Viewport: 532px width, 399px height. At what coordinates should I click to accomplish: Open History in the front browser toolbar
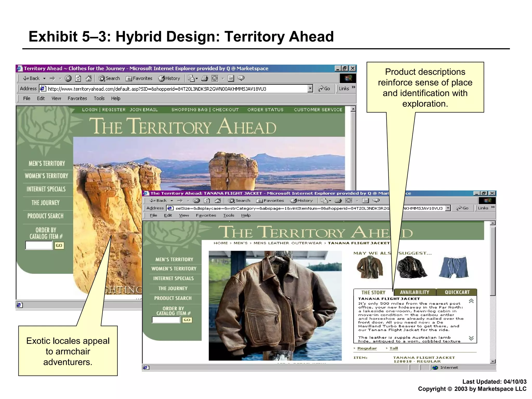[x=301, y=201]
